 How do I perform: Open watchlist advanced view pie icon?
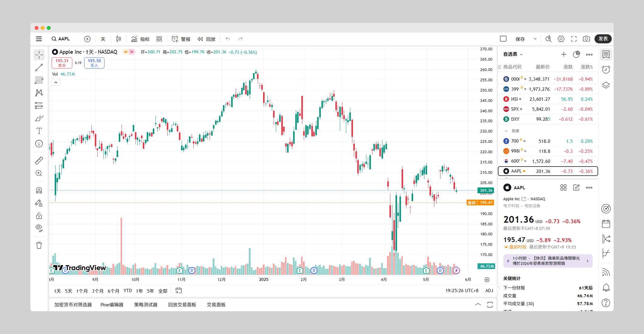click(576, 54)
